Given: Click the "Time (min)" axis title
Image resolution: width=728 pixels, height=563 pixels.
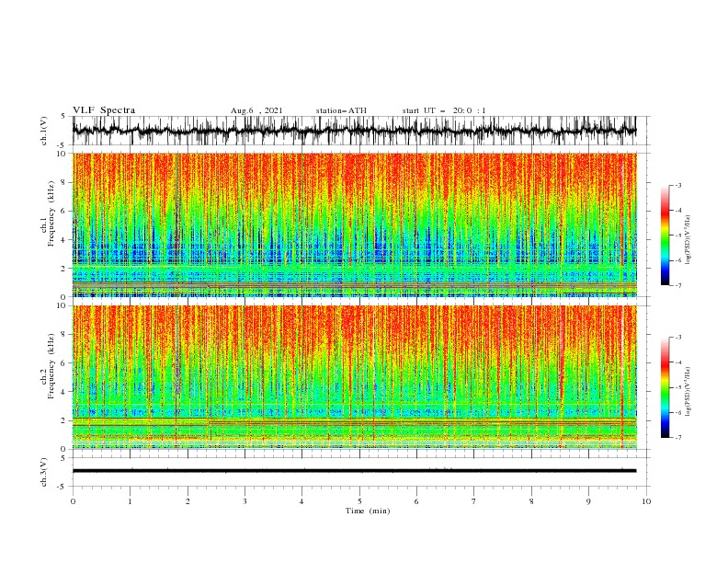Looking at the screenshot, I should pyautogui.click(x=368, y=511).
